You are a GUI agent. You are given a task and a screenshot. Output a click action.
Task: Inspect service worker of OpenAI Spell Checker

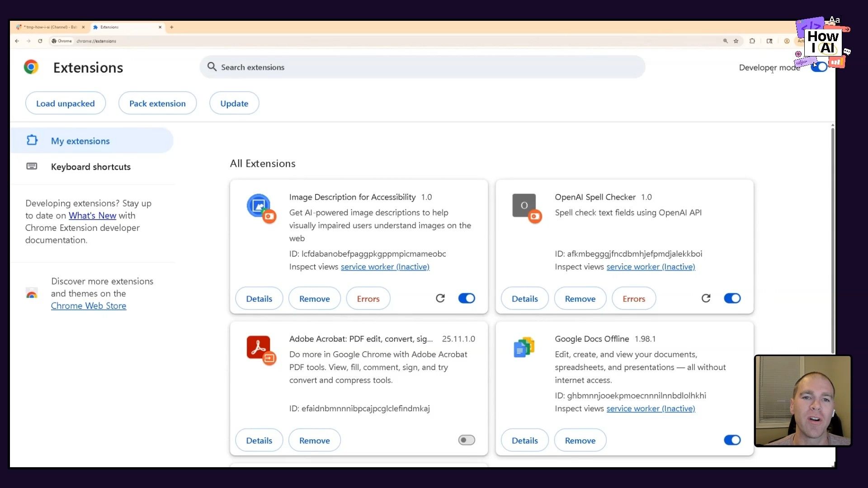651,267
